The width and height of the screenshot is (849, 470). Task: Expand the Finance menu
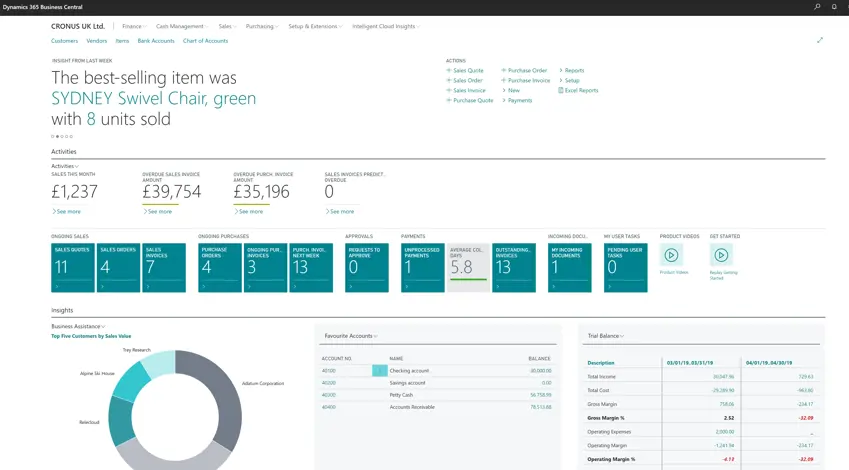pyautogui.click(x=134, y=26)
